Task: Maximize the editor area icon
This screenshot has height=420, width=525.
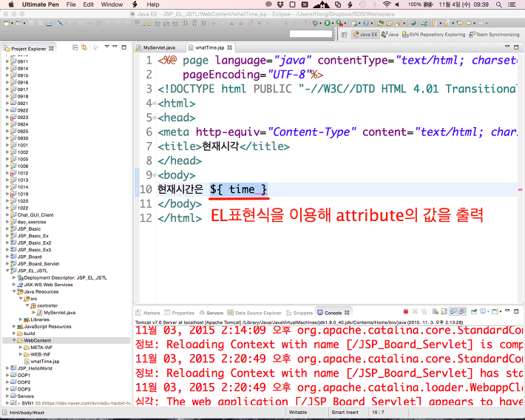Action: point(516,47)
